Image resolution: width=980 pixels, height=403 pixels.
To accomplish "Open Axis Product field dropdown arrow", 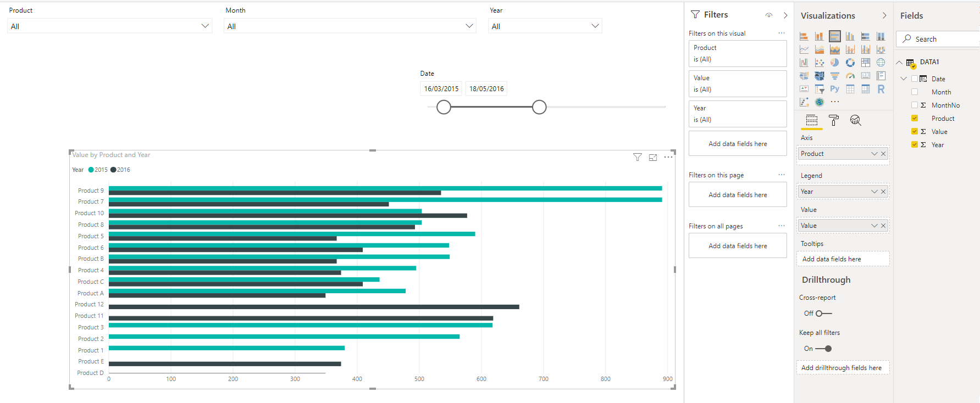I will (874, 154).
